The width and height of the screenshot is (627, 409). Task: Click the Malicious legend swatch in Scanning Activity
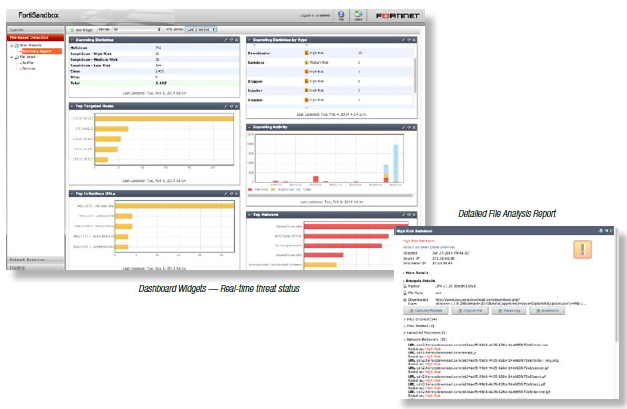pyautogui.click(x=250, y=190)
